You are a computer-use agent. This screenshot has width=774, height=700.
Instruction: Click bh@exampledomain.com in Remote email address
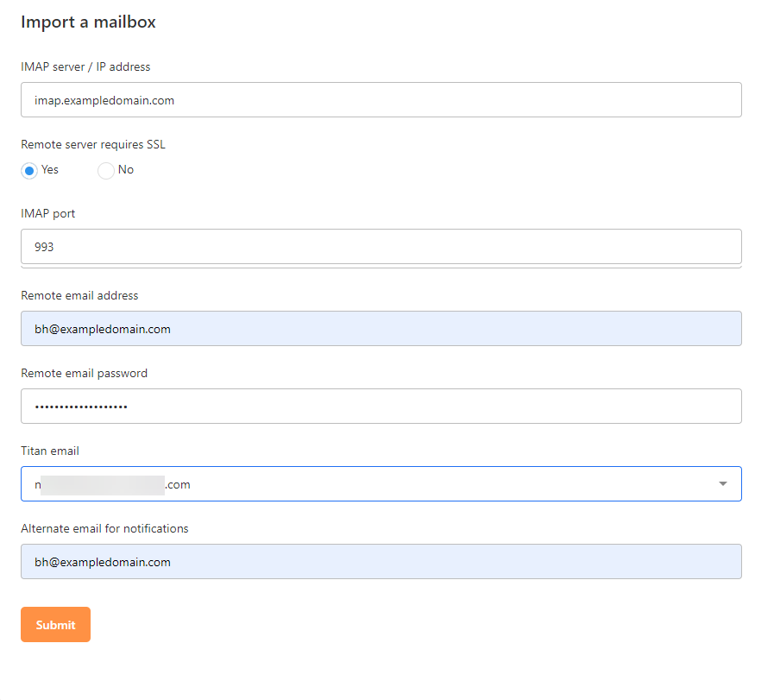[104, 329]
